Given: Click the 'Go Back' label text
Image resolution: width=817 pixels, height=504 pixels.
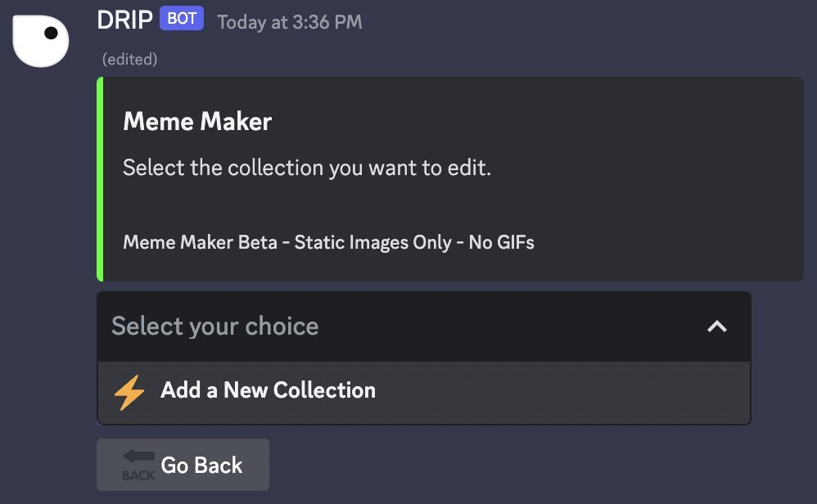Looking at the screenshot, I should pos(201,465).
